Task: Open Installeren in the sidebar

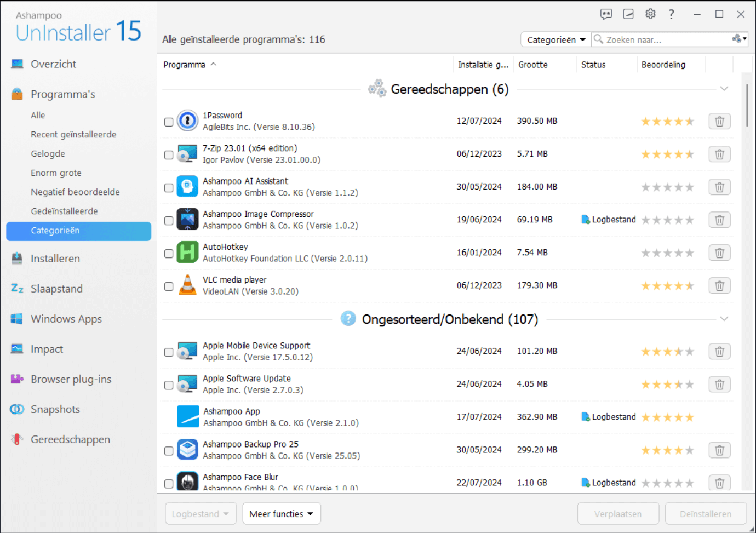Action: (55, 259)
